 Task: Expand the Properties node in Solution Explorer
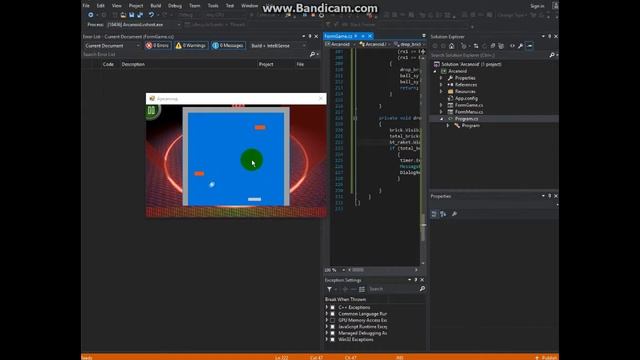(441, 78)
